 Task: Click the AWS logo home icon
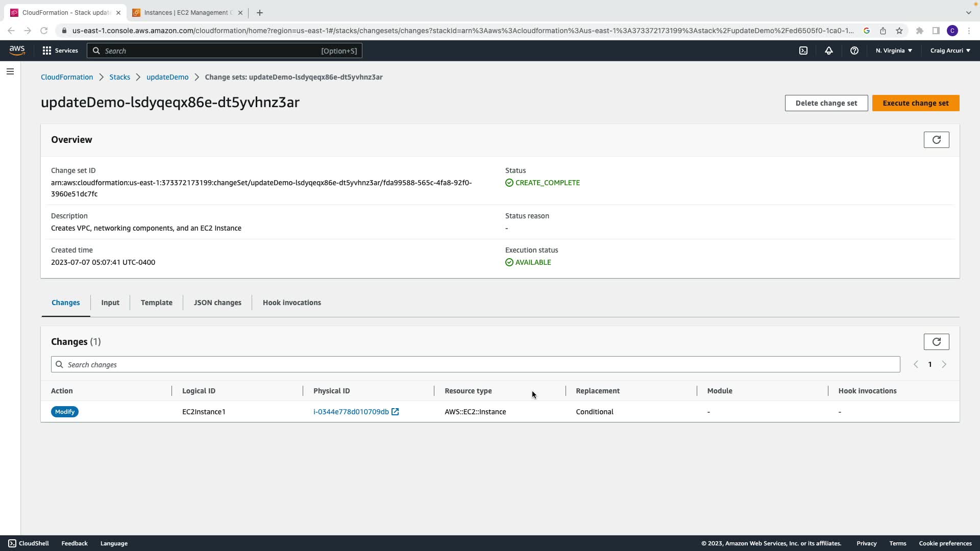17,50
